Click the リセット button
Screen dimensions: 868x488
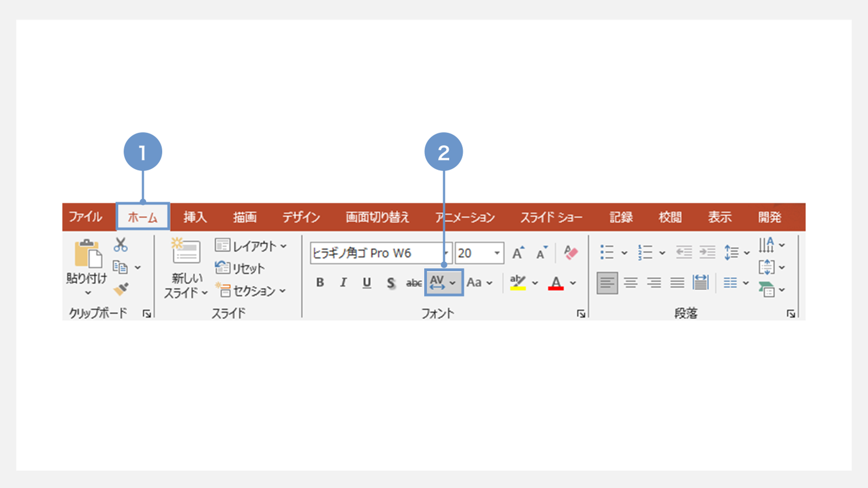click(x=240, y=268)
